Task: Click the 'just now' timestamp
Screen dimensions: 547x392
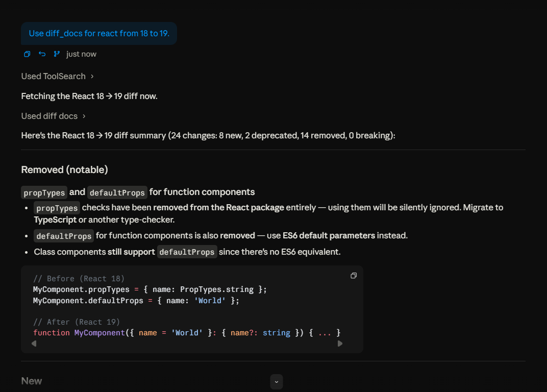Action: (x=81, y=54)
